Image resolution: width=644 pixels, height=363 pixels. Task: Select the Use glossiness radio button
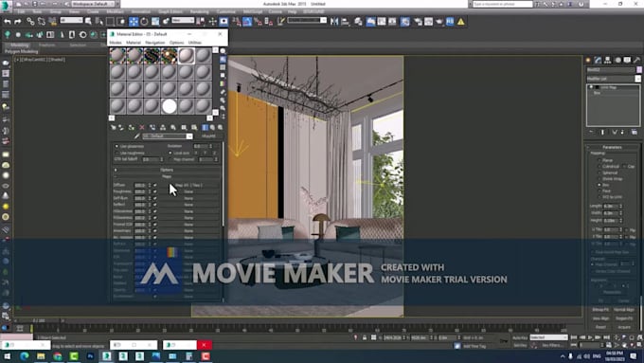116,146
